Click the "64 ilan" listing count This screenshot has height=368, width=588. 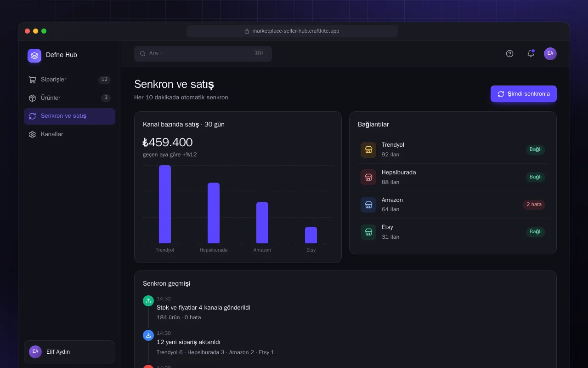click(390, 209)
